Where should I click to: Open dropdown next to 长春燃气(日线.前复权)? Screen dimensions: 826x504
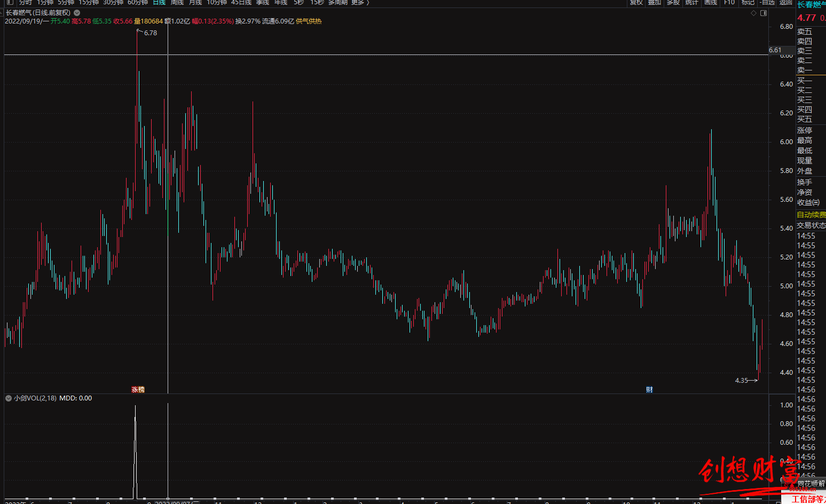77,13
